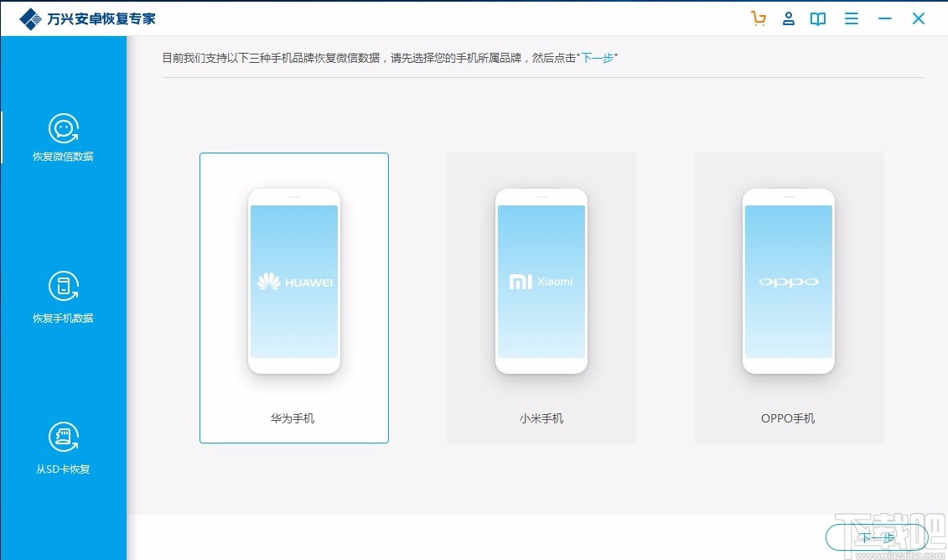Image resolution: width=948 pixels, height=560 pixels.
Task: Select the 恢复微信数据 chat bubble icon
Action: (64, 129)
